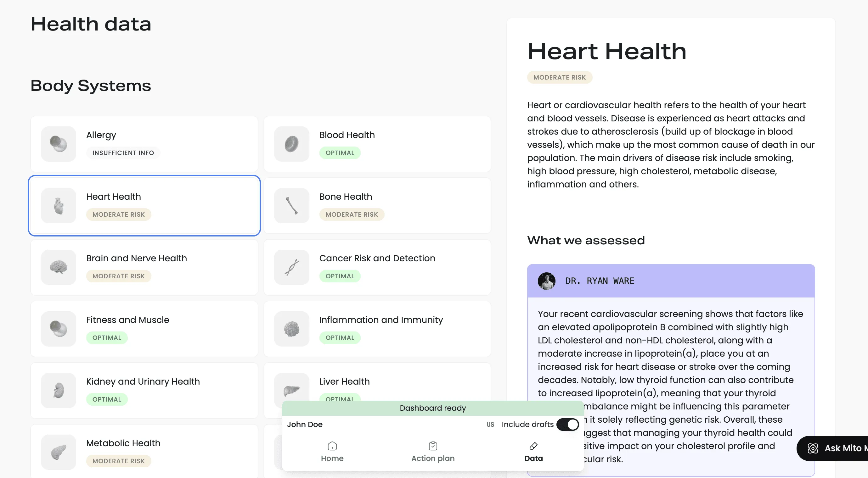
Task: Open the Allergy body system card
Action: [144, 144]
